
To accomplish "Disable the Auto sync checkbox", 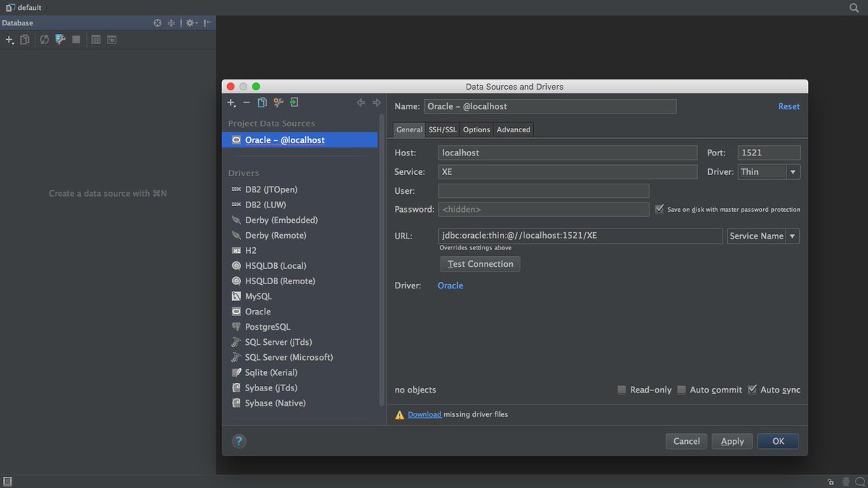I will click(x=752, y=390).
